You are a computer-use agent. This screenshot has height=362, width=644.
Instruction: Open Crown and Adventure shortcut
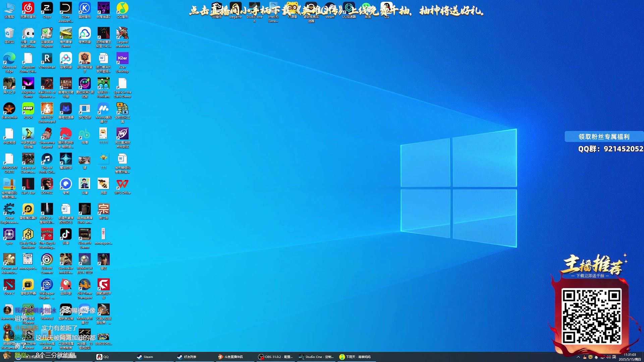point(9,264)
